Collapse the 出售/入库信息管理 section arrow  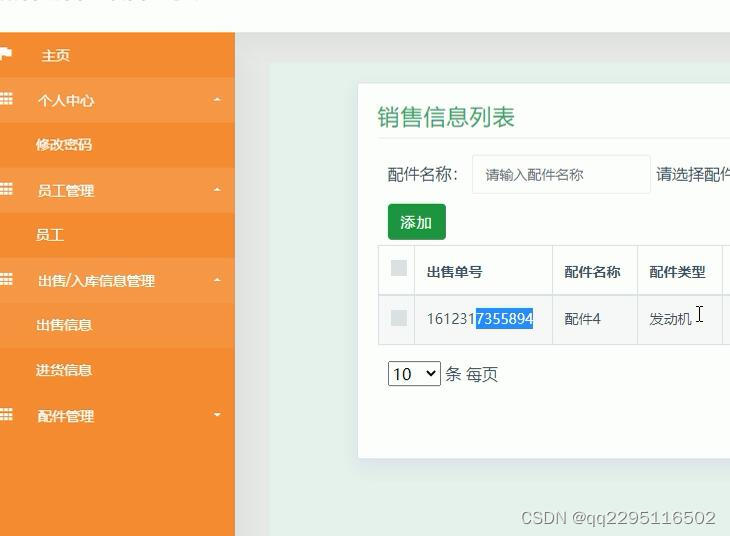point(217,280)
